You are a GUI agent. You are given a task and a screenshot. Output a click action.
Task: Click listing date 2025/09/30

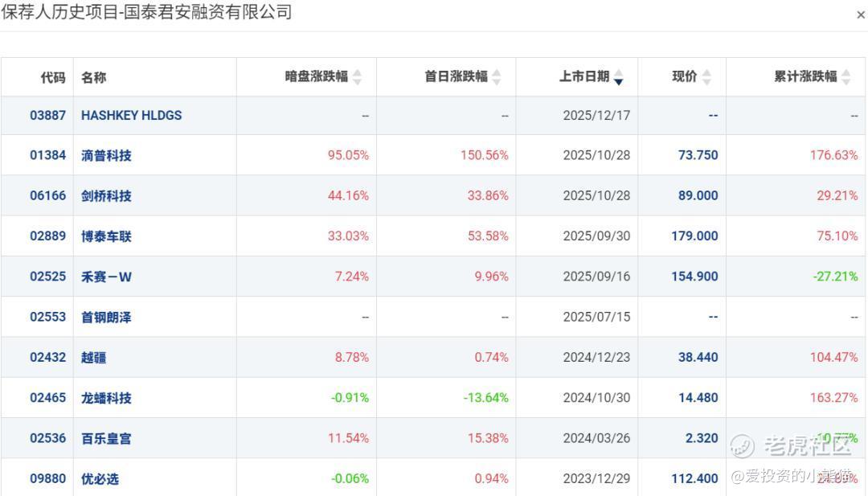[x=596, y=236]
